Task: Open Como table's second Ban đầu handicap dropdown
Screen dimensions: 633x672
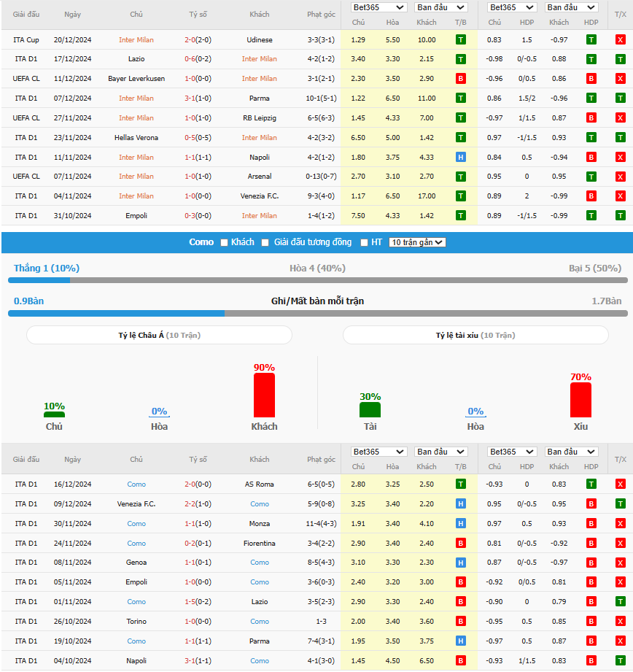Action: [571, 452]
